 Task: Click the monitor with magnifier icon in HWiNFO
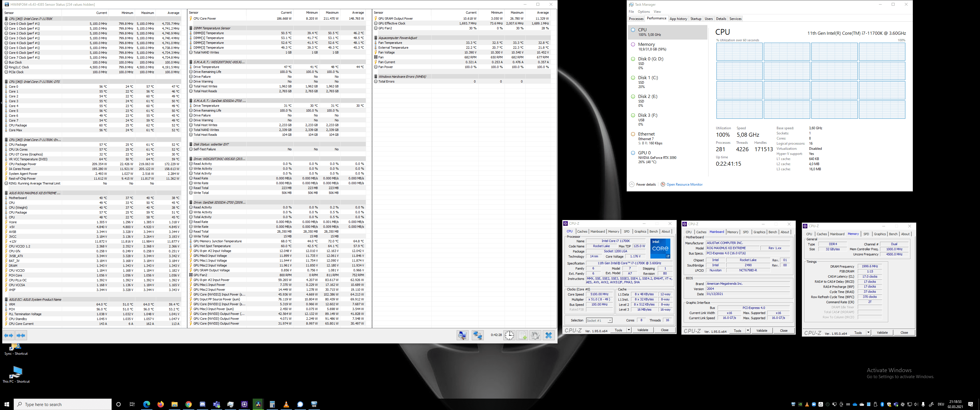point(462,335)
